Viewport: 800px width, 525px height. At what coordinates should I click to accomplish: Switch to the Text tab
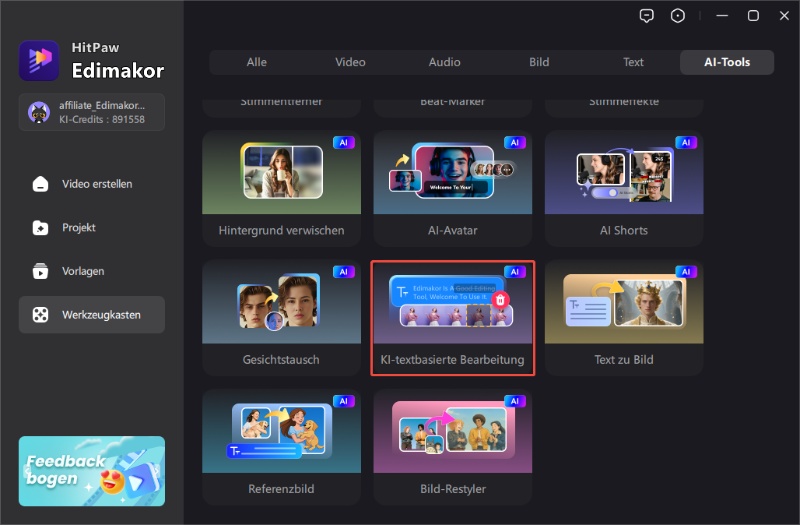633,62
